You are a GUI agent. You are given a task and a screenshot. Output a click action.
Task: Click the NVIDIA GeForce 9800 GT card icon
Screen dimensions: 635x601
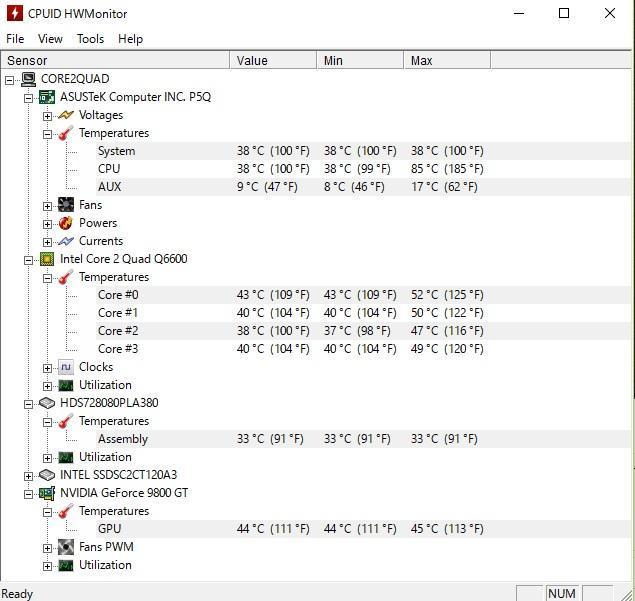pos(47,493)
